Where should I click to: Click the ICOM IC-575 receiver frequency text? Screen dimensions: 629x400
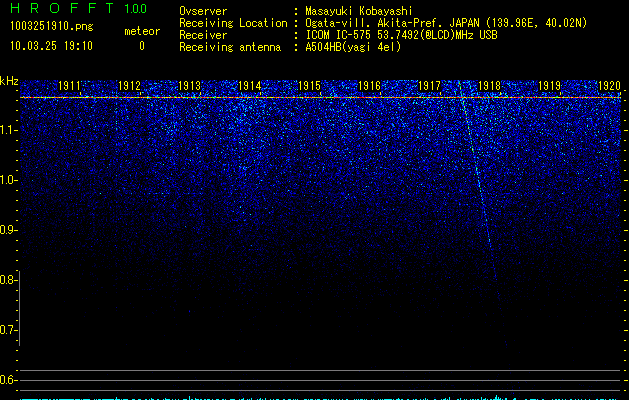point(401,35)
